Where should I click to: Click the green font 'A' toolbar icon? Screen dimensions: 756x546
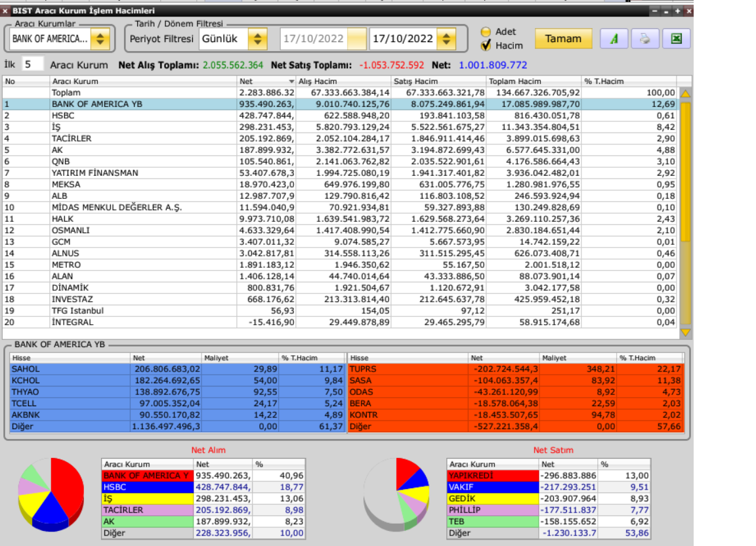[x=614, y=39]
